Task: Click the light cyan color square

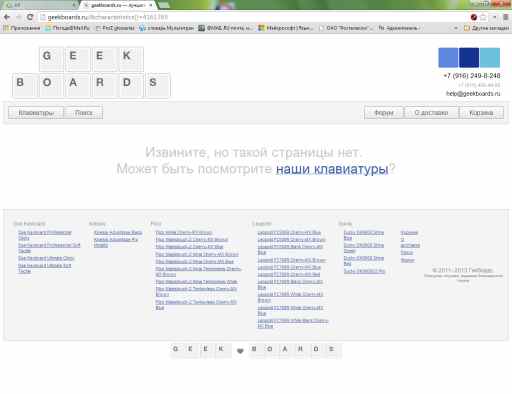Action: (490, 57)
